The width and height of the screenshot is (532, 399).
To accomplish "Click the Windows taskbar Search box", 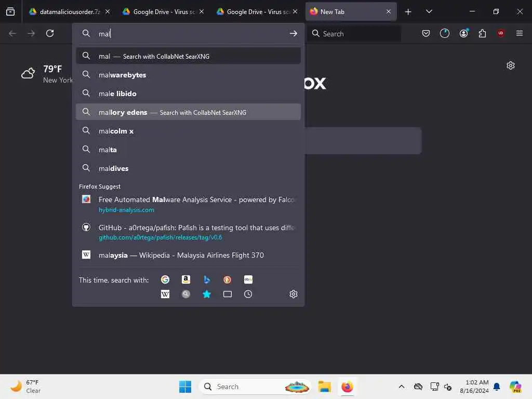I will tap(255, 387).
